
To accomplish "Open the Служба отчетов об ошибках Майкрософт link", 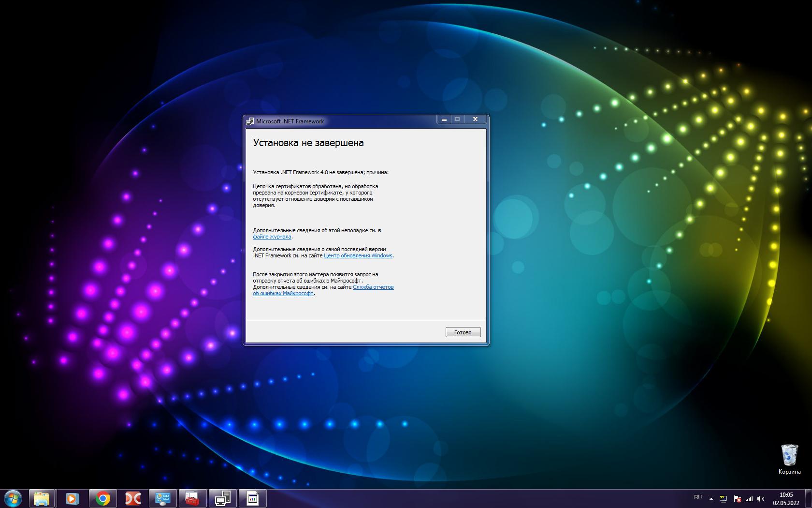I will [323, 290].
